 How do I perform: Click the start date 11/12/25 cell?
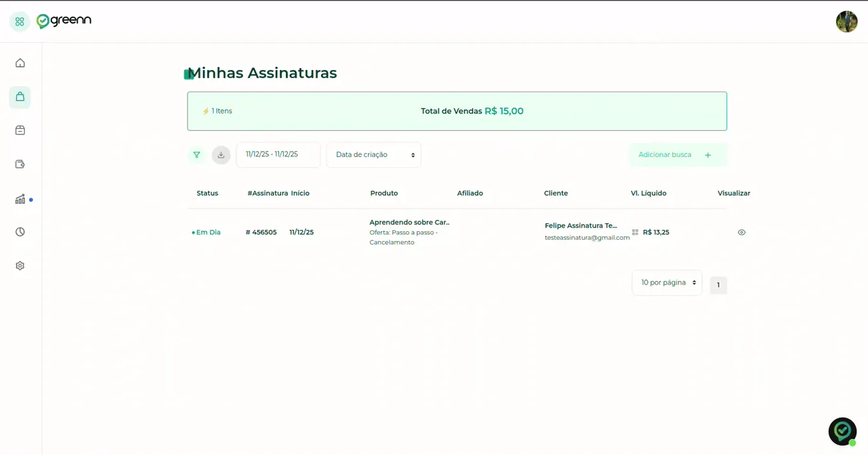(302, 233)
